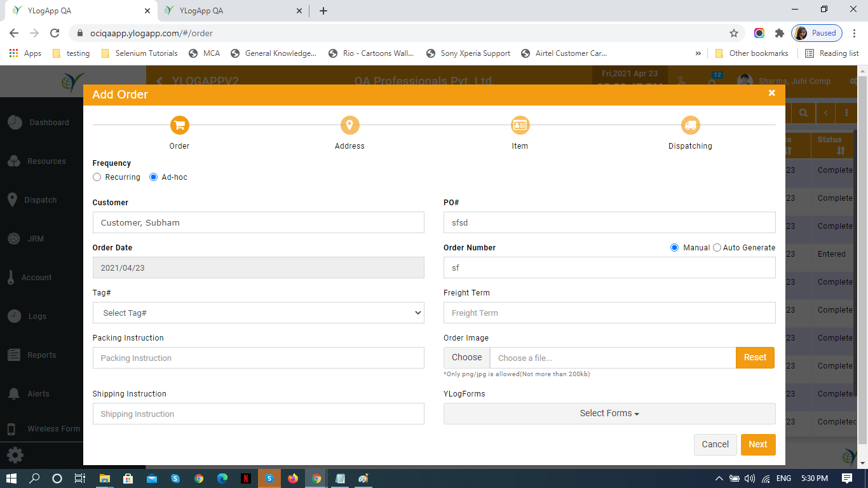Click the back chevron in the orders toolbar
The image size is (868, 488).
click(x=825, y=113)
